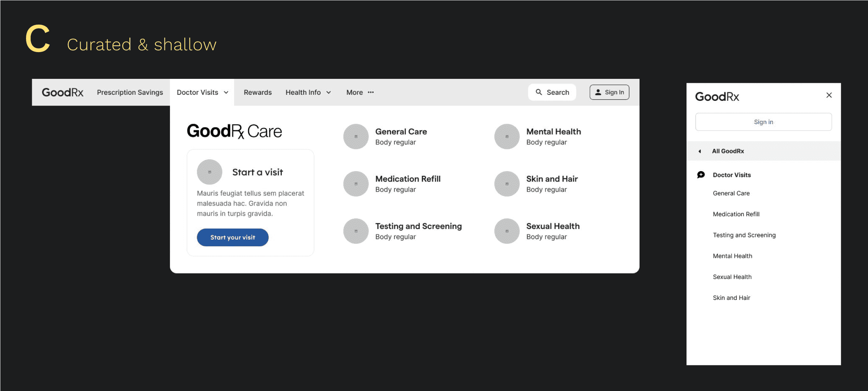Click Sign in button in mobile panel
Screen dimensions: 868x391
(x=764, y=122)
